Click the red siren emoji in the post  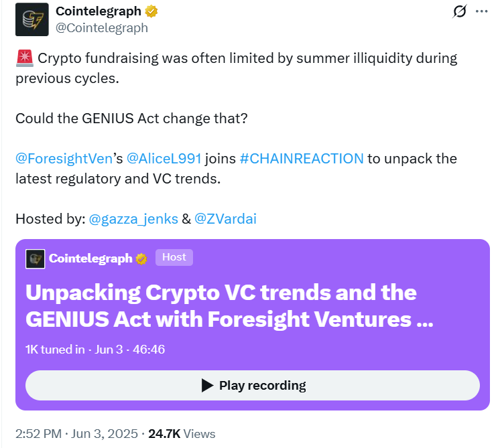23,58
